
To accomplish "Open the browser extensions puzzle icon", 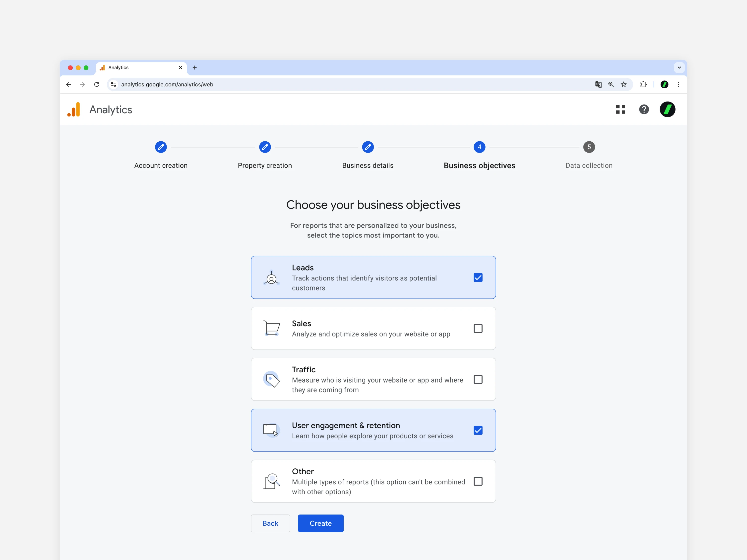I will [644, 84].
